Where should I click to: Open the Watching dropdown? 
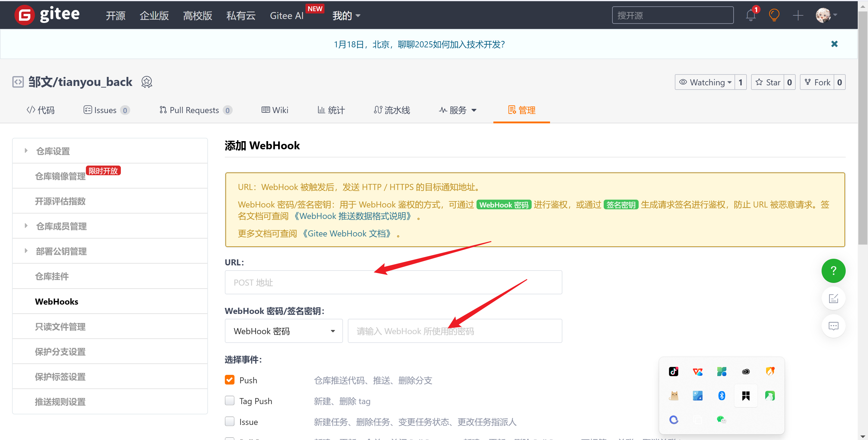coord(705,82)
